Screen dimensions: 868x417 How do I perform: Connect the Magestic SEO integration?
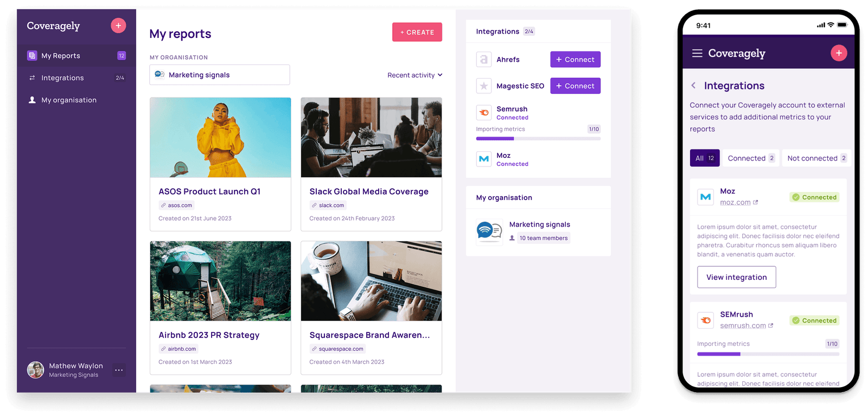coord(575,86)
